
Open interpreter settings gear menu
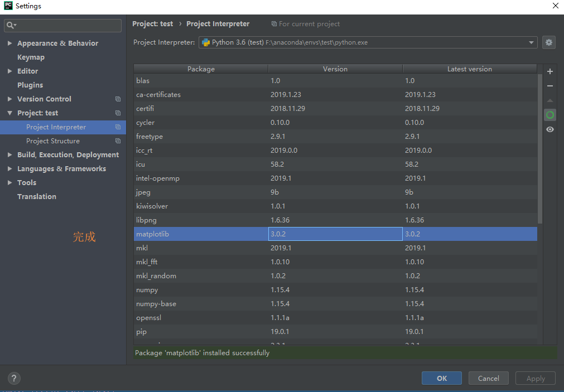pyautogui.click(x=548, y=42)
